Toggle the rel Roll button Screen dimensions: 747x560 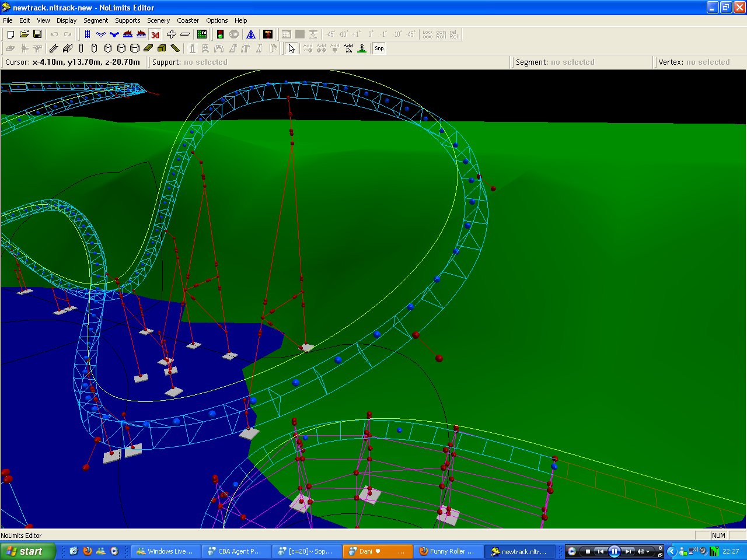[455, 34]
